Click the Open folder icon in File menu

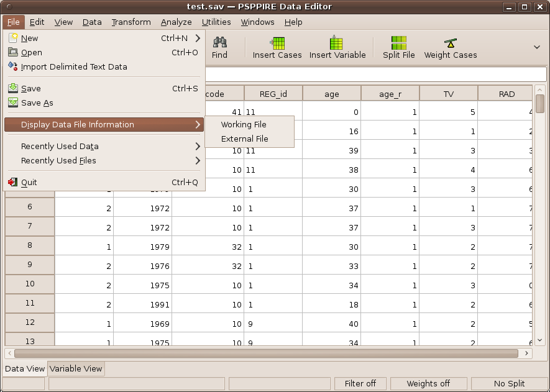[13, 52]
